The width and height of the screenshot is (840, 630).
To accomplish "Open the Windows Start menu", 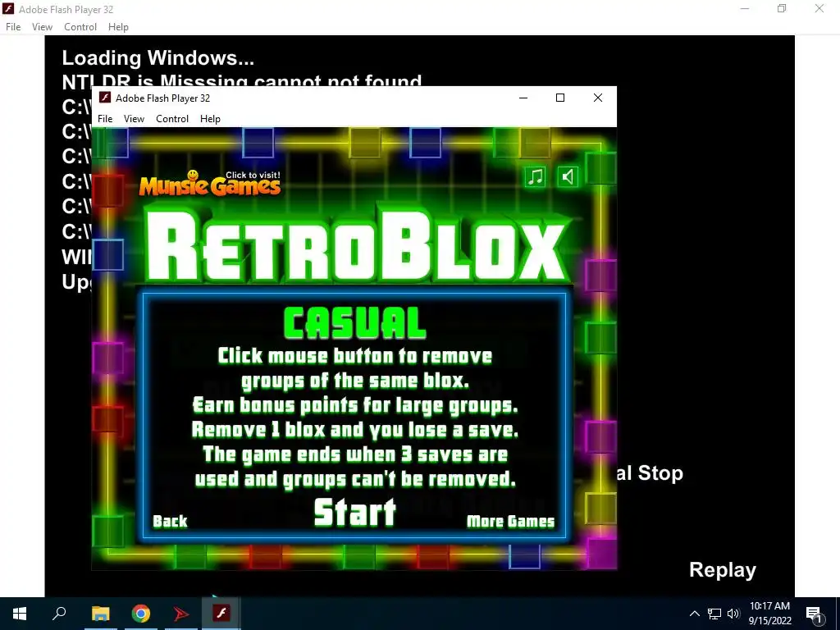I will pos(20,614).
